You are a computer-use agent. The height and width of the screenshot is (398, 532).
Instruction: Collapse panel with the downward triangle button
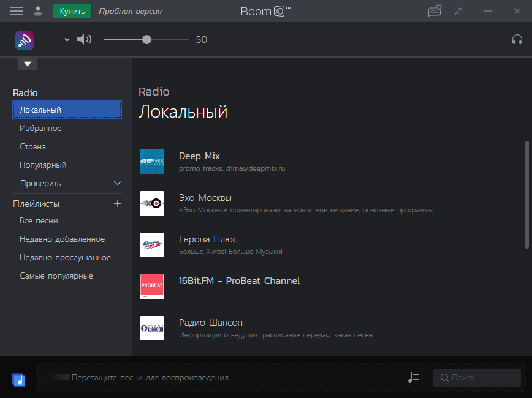point(28,64)
